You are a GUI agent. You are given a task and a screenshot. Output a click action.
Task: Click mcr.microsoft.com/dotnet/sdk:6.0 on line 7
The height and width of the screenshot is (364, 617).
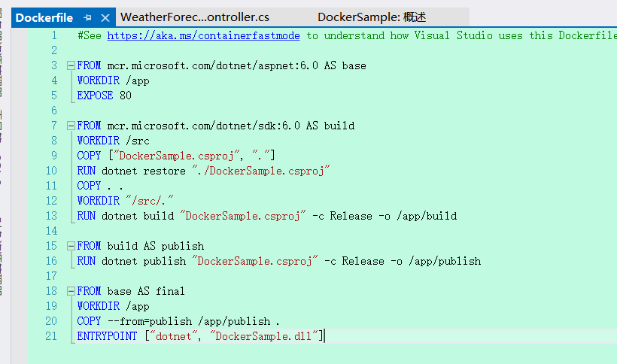point(203,126)
